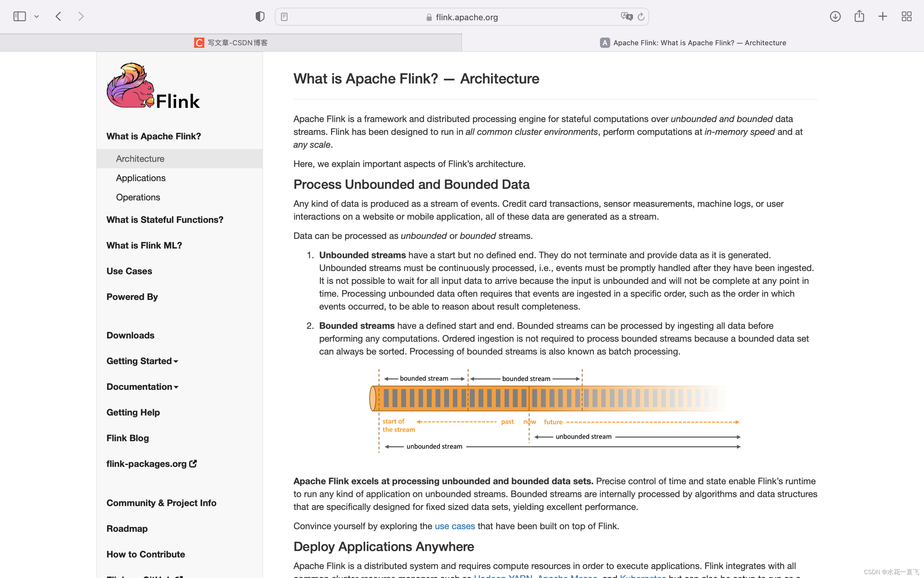This screenshot has width=924, height=578.
Task: Open the Powered By page
Action: tap(132, 297)
